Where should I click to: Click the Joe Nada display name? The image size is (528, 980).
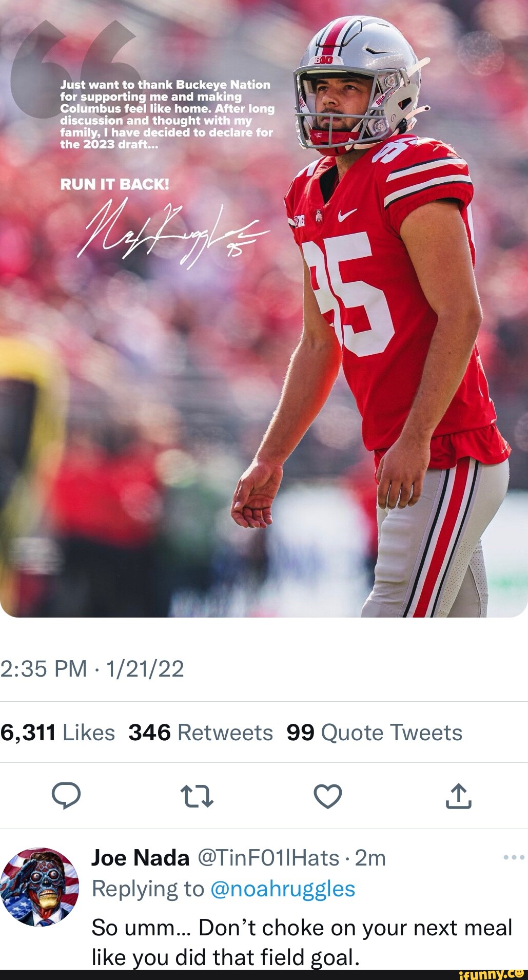pyautogui.click(x=140, y=857)
